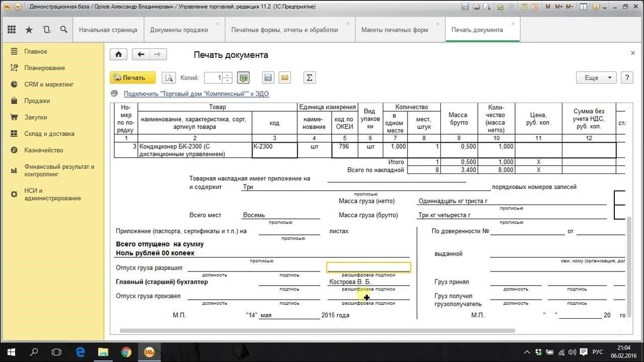644x362 pixels.
Task: Open НСИ и администрирование section
Action: (x=52, y=194)
